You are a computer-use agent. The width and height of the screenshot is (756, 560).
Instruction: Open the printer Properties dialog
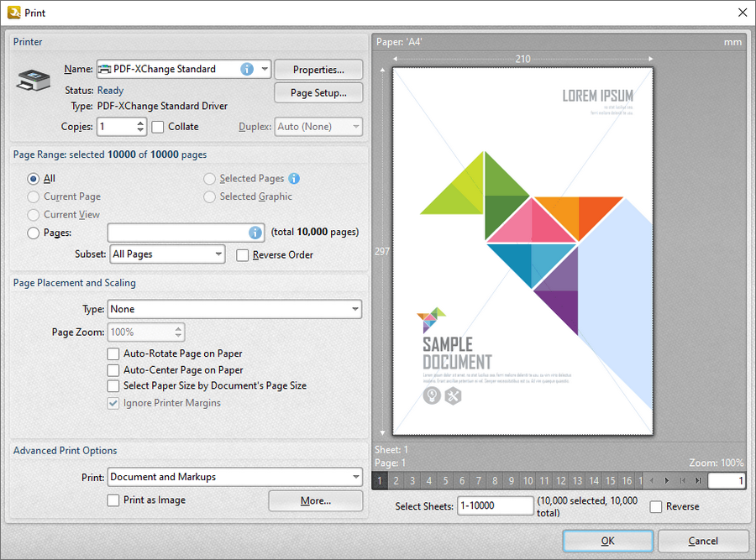click(x=318, y=69)
